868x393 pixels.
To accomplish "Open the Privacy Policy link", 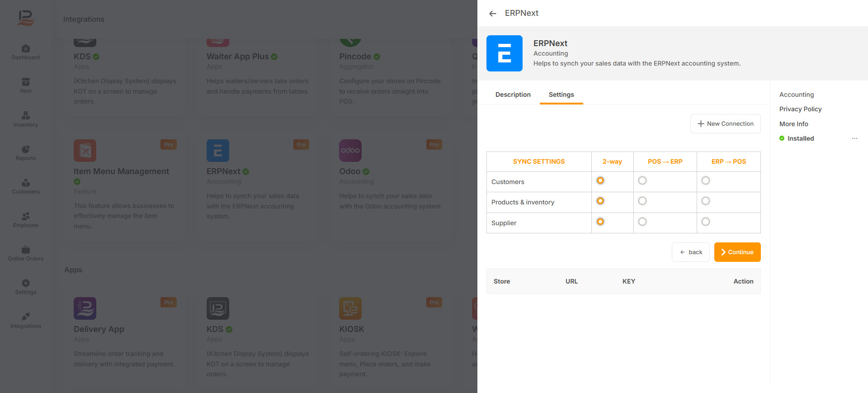I will tap(800, 109).
